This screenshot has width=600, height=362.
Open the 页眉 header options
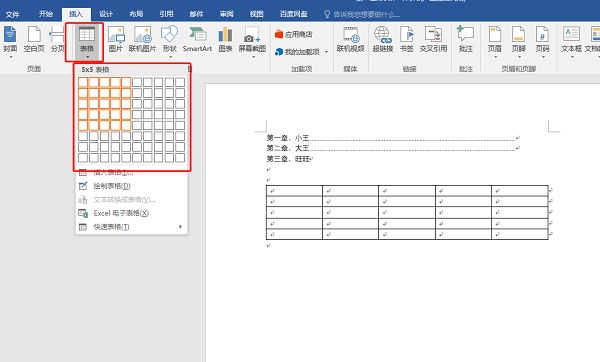click(x=495, y=41)
